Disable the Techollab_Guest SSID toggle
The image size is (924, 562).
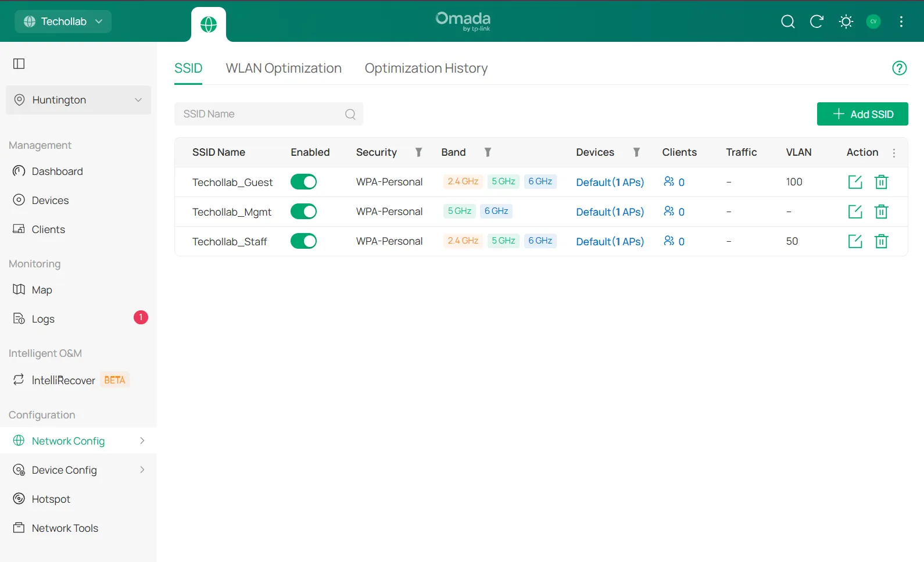303,182
